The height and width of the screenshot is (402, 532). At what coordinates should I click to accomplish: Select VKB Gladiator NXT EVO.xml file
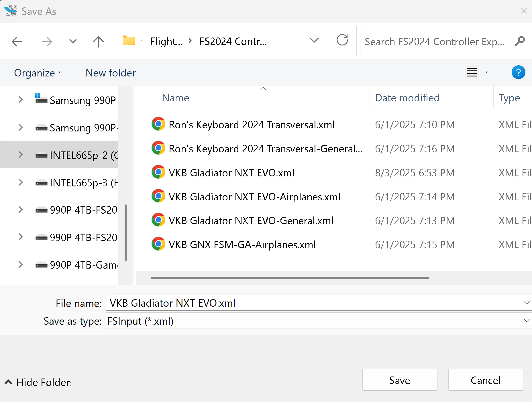(231, 173)
